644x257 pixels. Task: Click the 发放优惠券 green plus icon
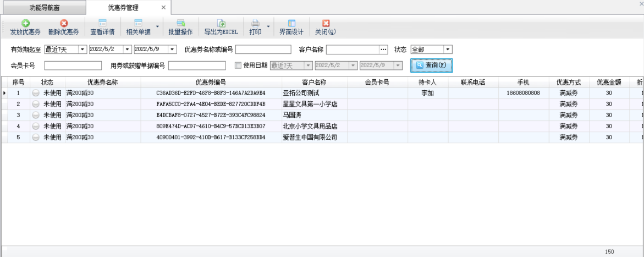tap(25, 23)
